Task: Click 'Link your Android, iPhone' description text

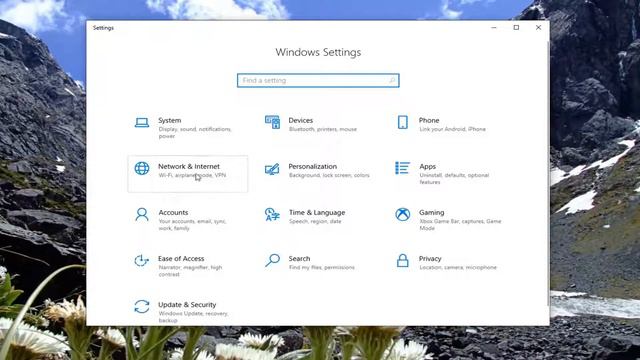Action: tap(452, 129)
